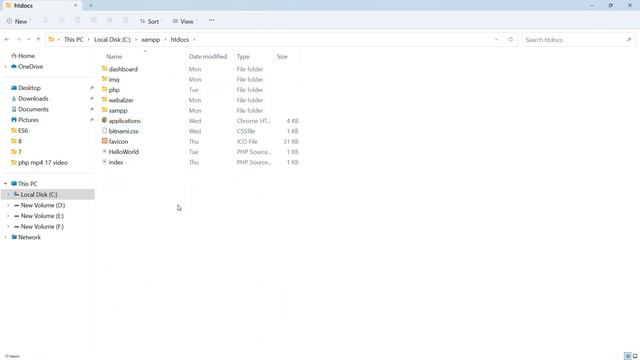Click htdocs in the address breadcrumb
Image resolution: width=640 pixels, height=360 pixels.
[180, 40]
